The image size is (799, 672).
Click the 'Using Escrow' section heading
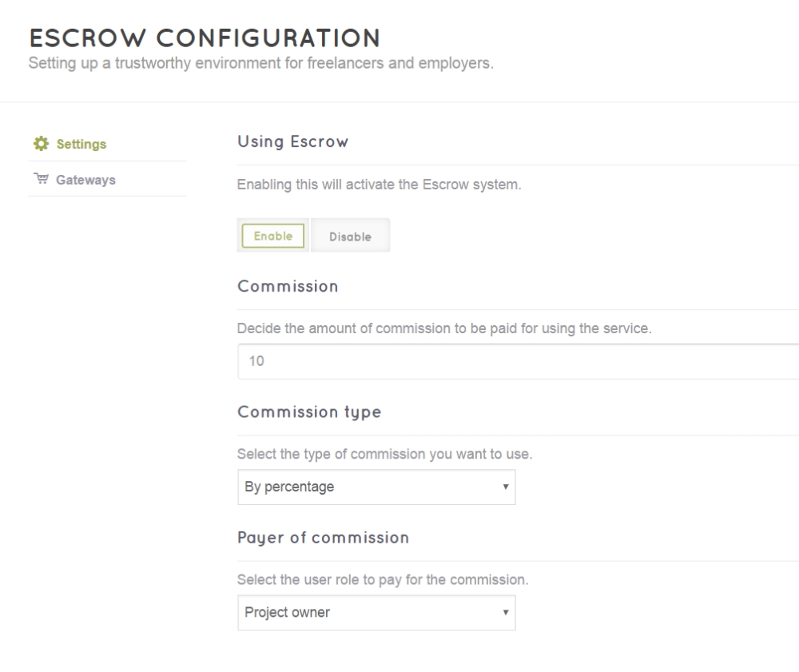tap(293, 141)
